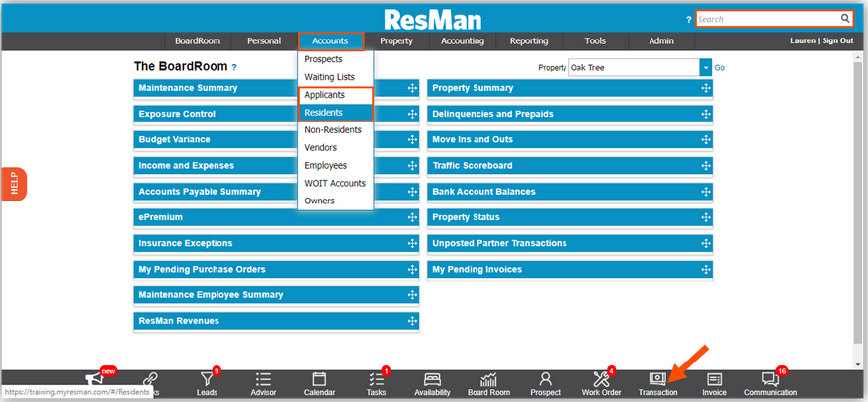Click move handle on Budget Variance widget
Screen dimensions: 868x402
coord(412,140)
